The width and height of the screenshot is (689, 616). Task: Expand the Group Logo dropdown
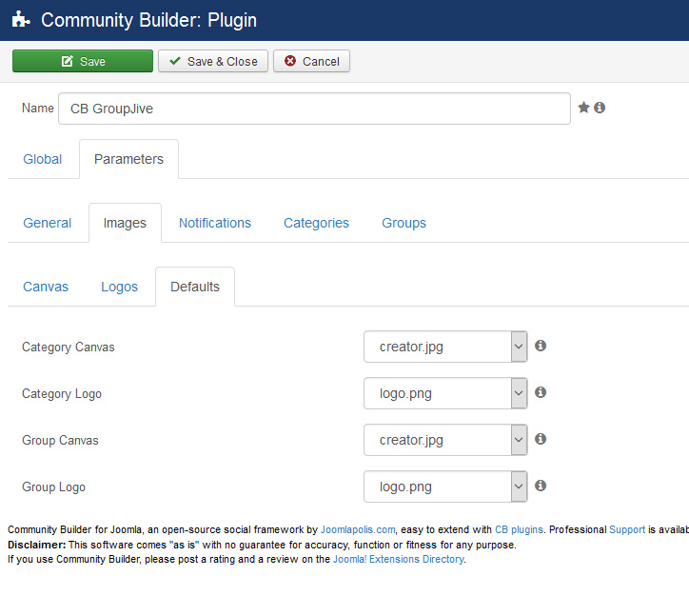coord(445,487)
